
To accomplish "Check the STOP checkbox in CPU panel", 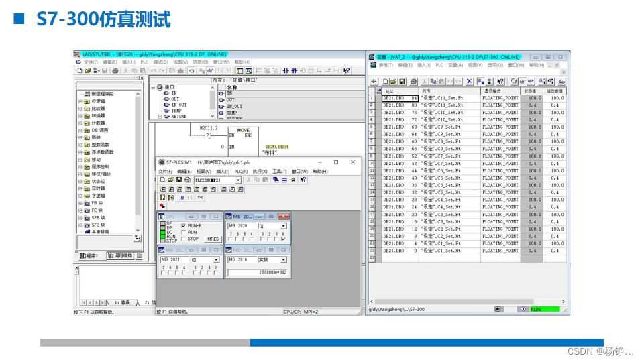I will [x=183, y=239].
